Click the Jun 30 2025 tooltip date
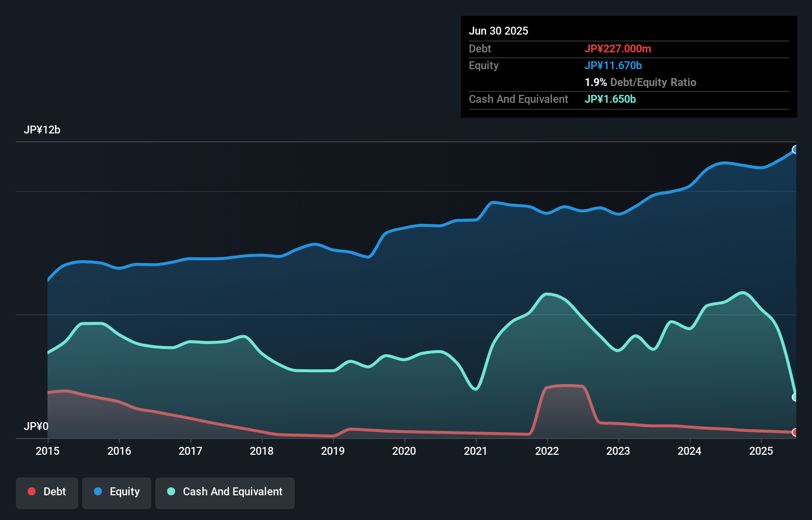Viewport: 812px width, 520px height. click(x=498, y=31)
